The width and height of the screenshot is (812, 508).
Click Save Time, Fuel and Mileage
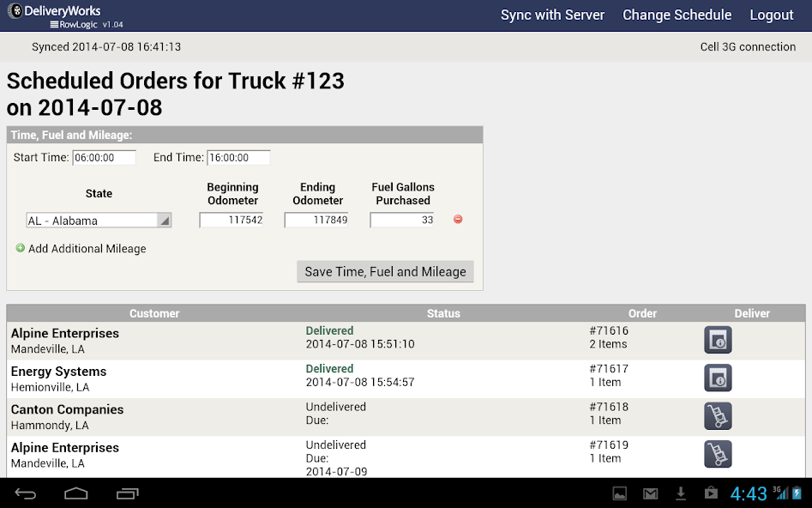click(385, 271)
